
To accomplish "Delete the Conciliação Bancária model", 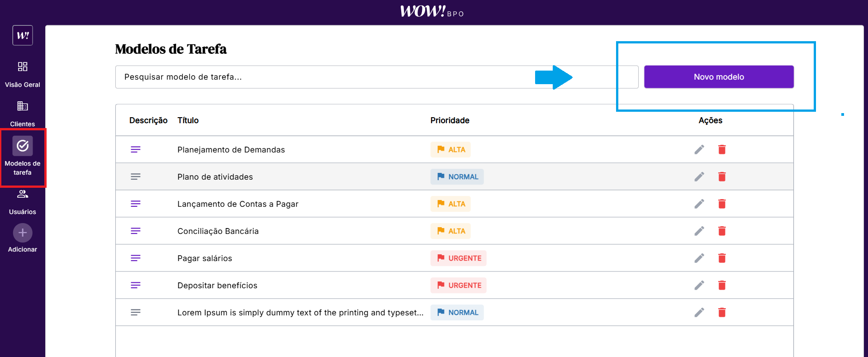I will (x=721, y=231).
